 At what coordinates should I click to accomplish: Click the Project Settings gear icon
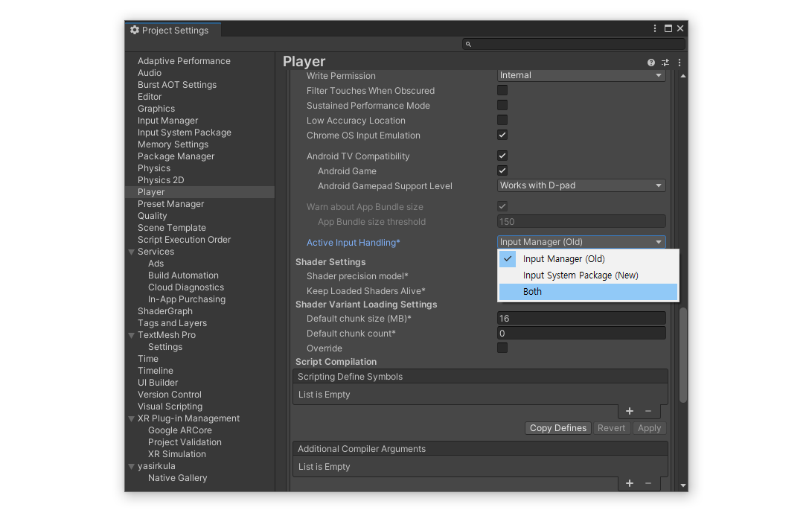coord(135,30)
